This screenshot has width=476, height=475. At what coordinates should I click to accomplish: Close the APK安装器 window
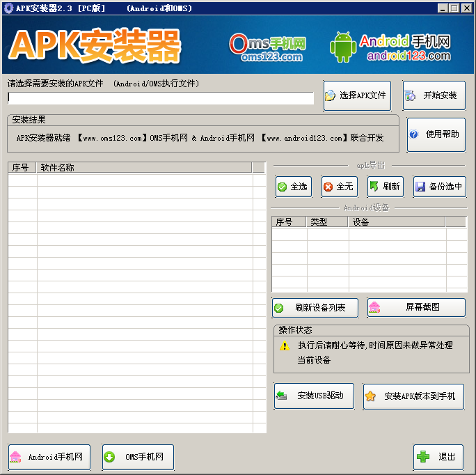466,8
